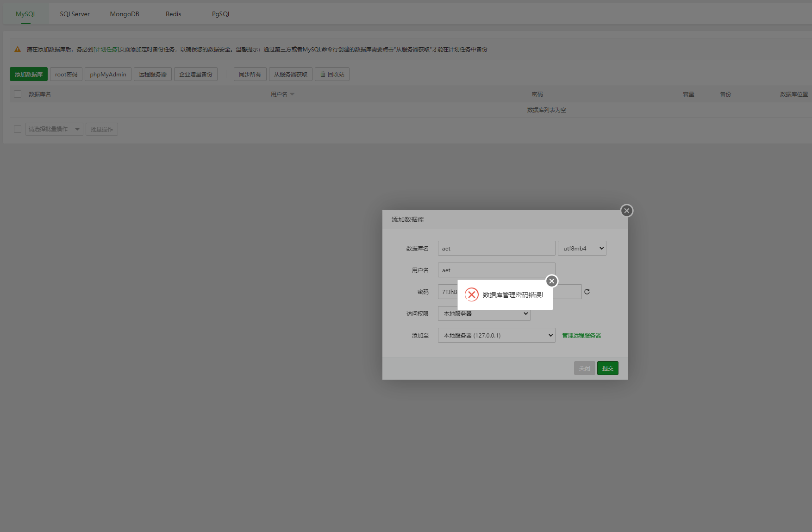Open the 请选择批量操作 dropdown

54,129
